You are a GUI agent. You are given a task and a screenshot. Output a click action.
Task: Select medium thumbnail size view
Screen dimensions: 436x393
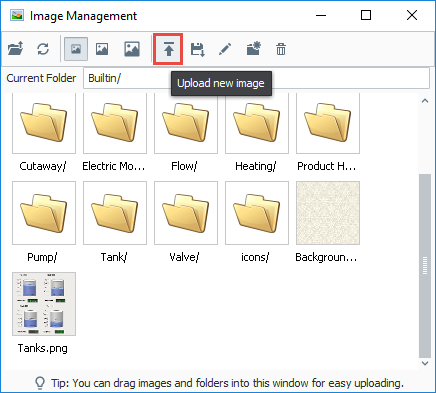point(102,49)
